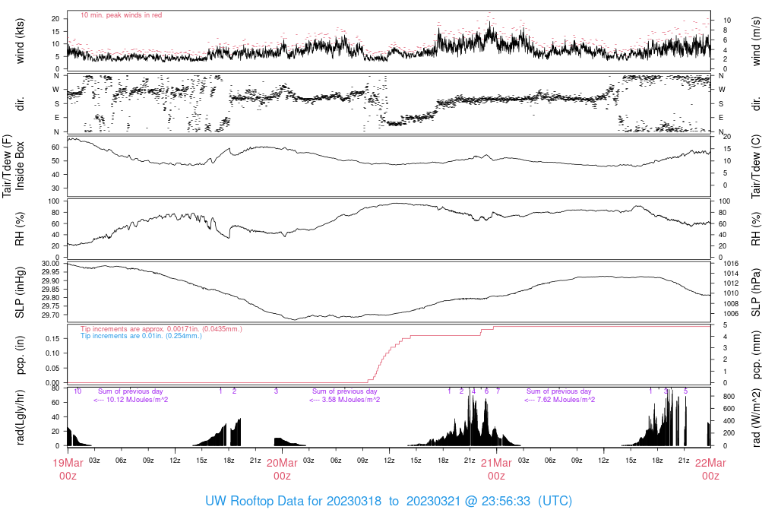Click the '29.95' tick on the SLP axis
Screen dimensions: 778x532
(51, 272)
